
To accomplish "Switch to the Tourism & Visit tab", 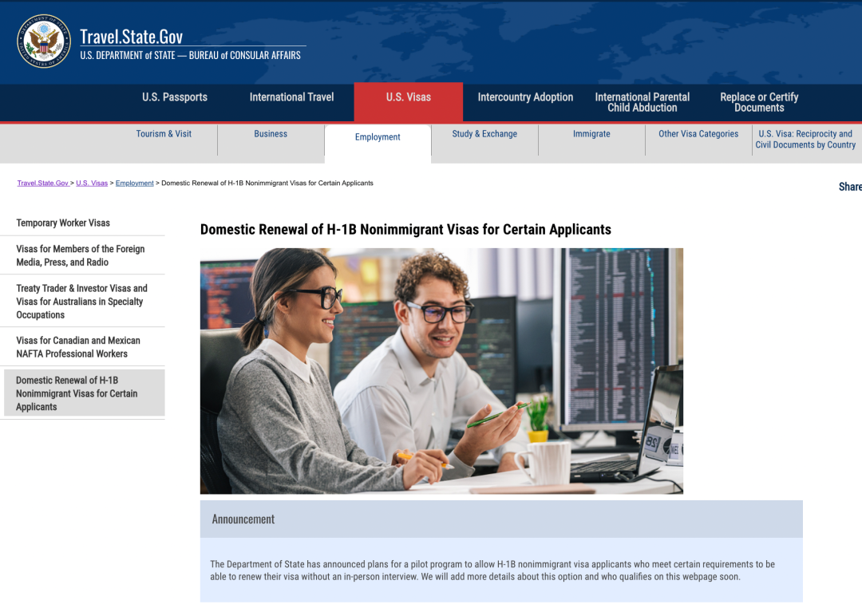I will point(164,133).
